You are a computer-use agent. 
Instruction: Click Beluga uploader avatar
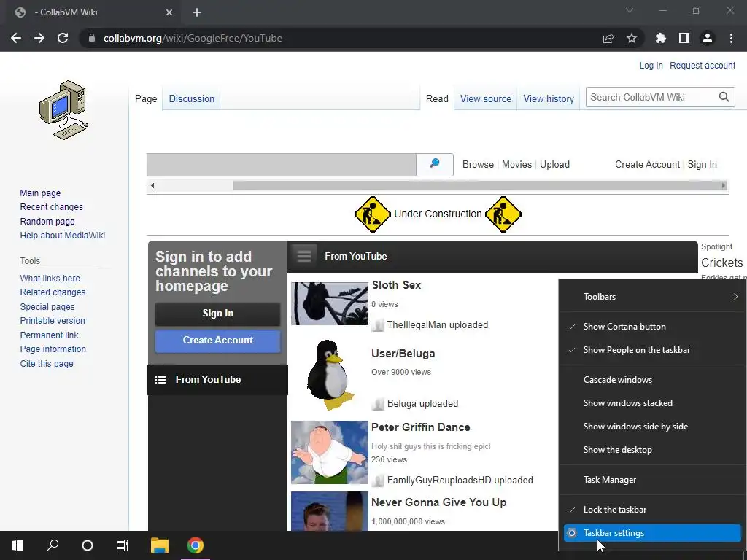(378, 404)
